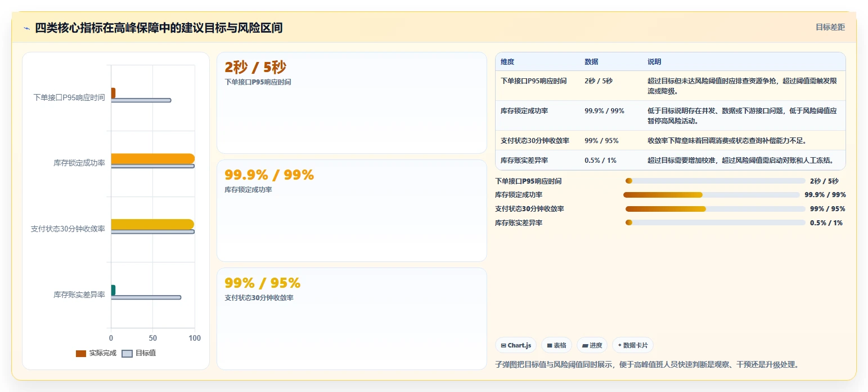Click the 数据 table column header

[591, 61]
